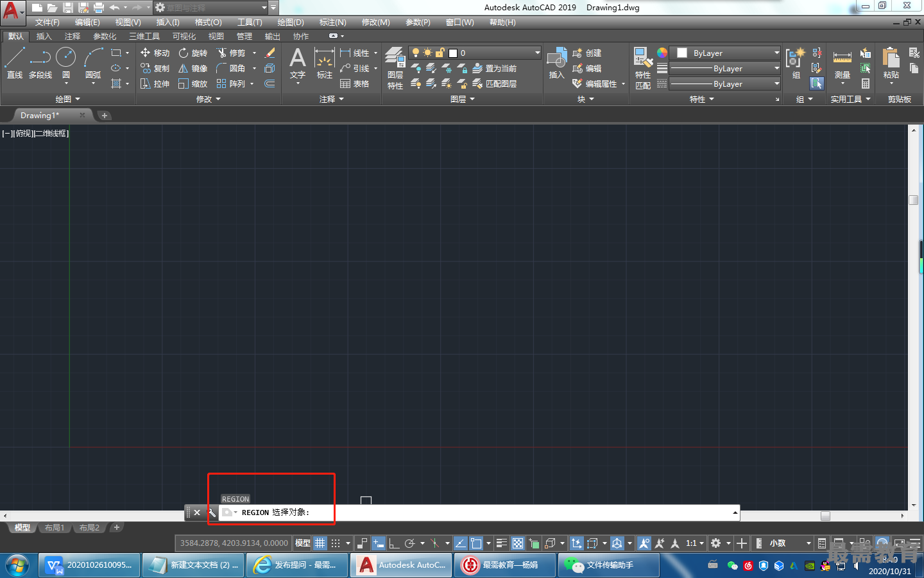Click the Leader (引线) button
Screen dimensions: 924x578
click(355, 68)
